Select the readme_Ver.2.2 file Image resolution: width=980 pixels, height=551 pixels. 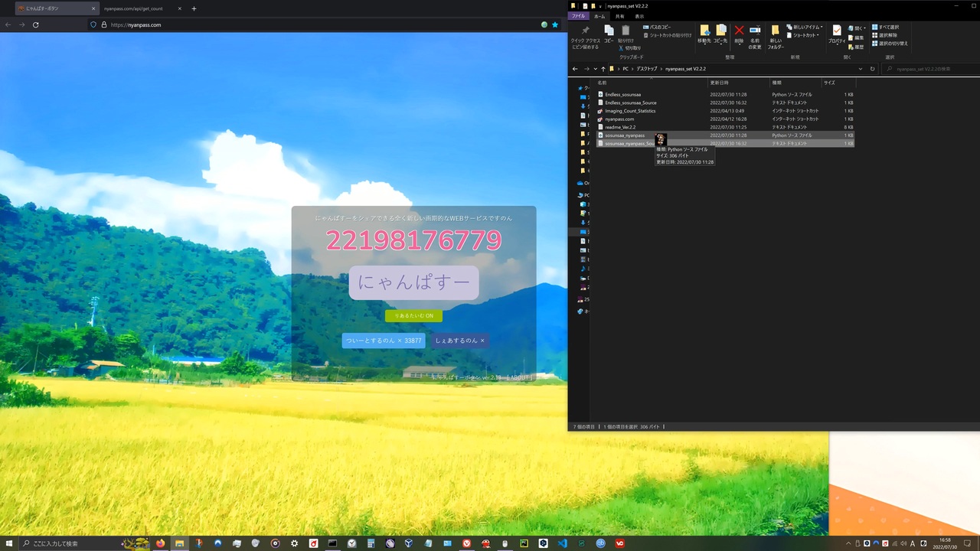(x=725, y=127)
